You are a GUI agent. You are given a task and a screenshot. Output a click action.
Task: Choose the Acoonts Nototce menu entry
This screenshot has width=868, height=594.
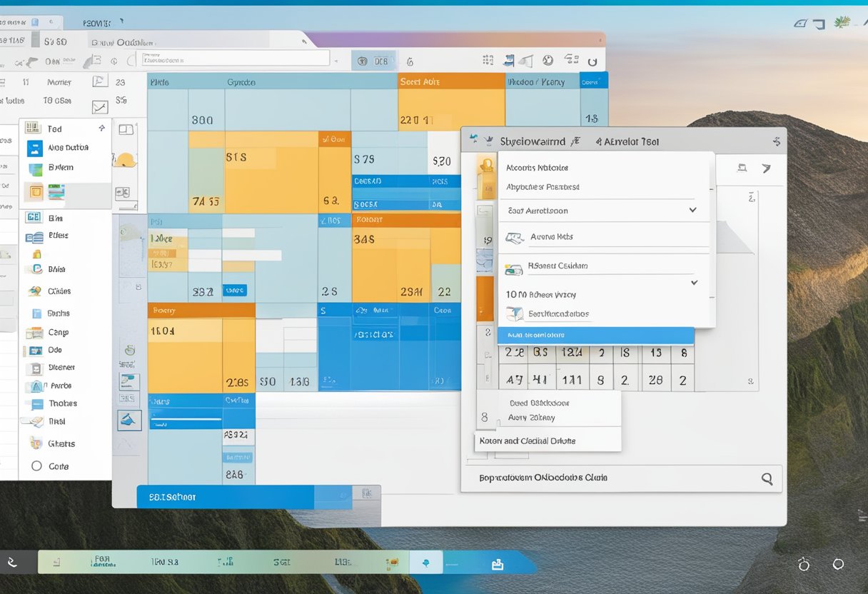coord(537,168)
